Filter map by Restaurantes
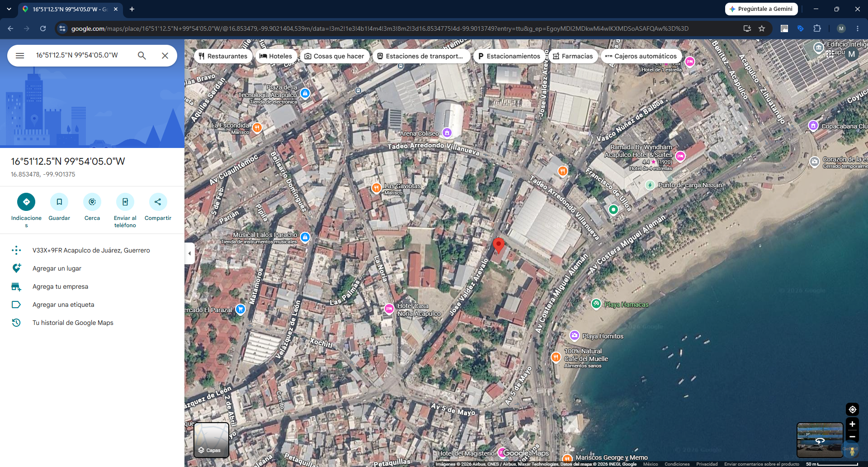868x467 pixels. pos(223,56)
